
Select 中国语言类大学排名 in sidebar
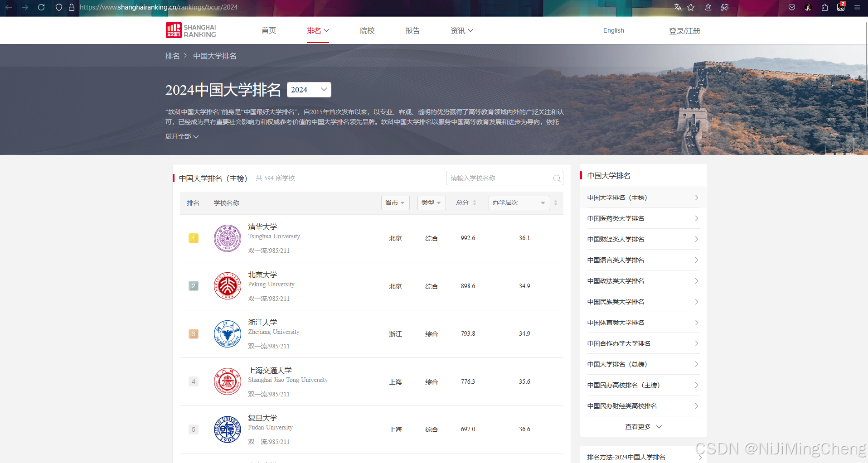click(x=643, y=260)
